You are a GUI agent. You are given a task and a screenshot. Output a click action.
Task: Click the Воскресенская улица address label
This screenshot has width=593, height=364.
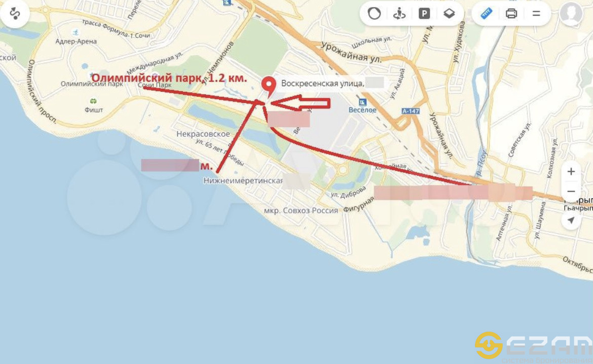322,83
